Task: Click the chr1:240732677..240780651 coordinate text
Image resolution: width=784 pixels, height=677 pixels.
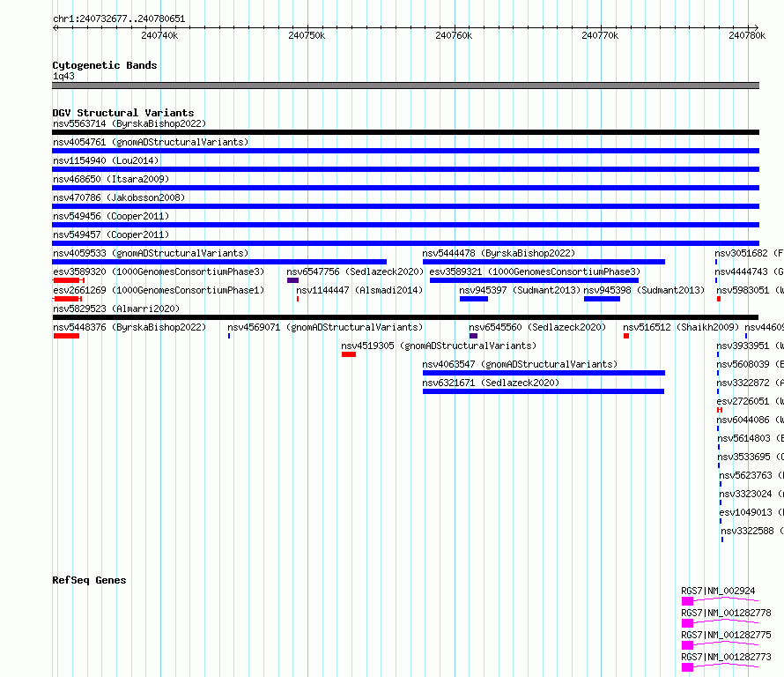Action: point(119,19)
